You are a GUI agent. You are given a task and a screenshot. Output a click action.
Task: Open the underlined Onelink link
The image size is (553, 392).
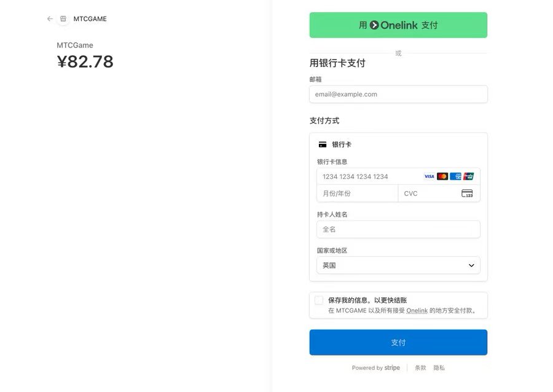(417, 310)
